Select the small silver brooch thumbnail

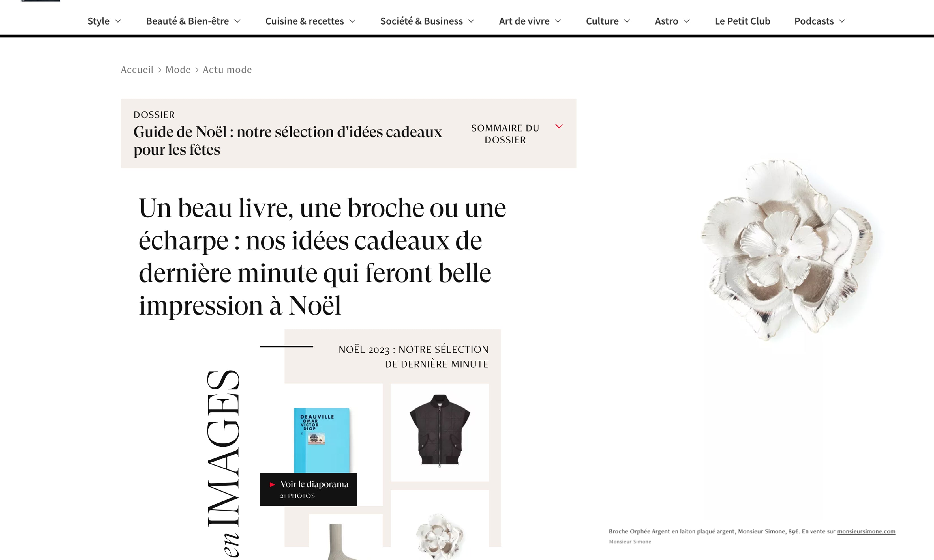pyautogui.click(x=440, y=536)
